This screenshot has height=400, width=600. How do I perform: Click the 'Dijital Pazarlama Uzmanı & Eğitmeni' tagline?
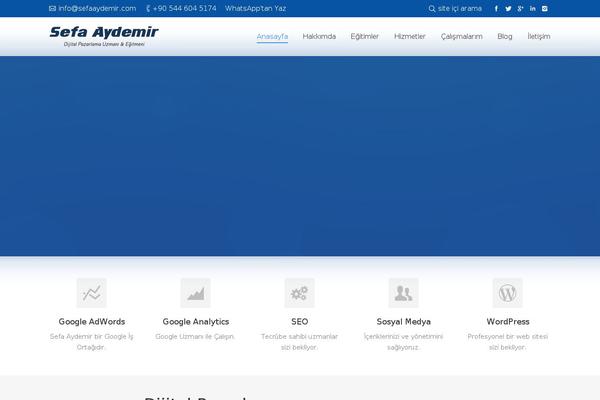coord(104,44)
